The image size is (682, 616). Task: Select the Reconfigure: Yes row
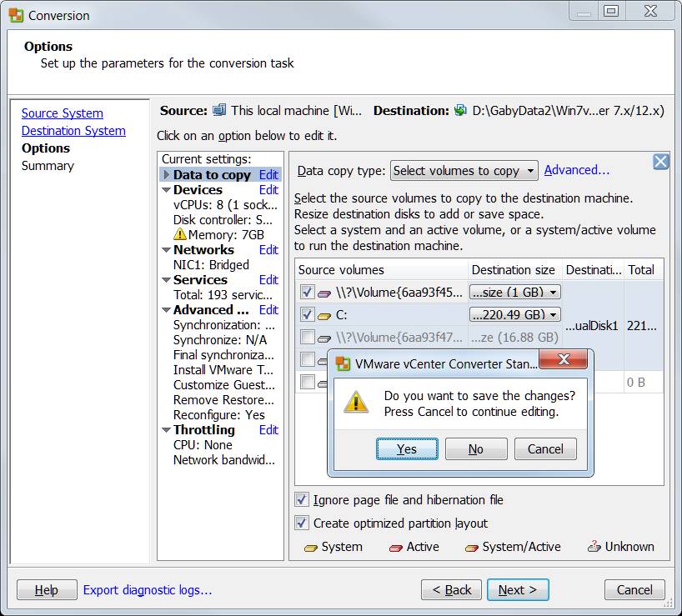[x=218, y=415]
